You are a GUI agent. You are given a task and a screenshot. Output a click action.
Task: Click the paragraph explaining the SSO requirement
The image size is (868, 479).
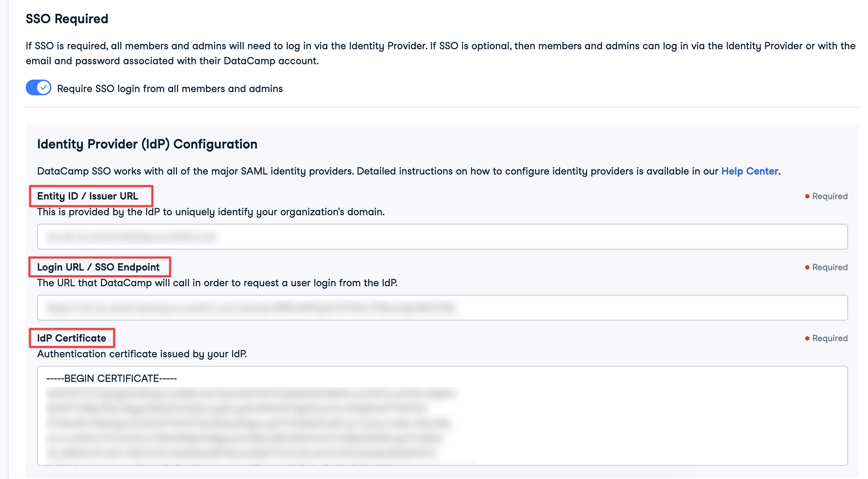(x=440, y=53)
